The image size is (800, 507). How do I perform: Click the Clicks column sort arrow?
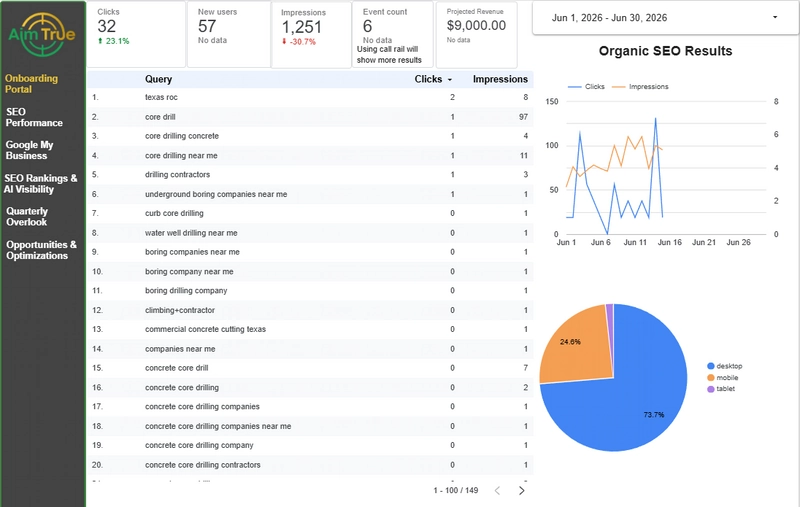coord(450,80)
